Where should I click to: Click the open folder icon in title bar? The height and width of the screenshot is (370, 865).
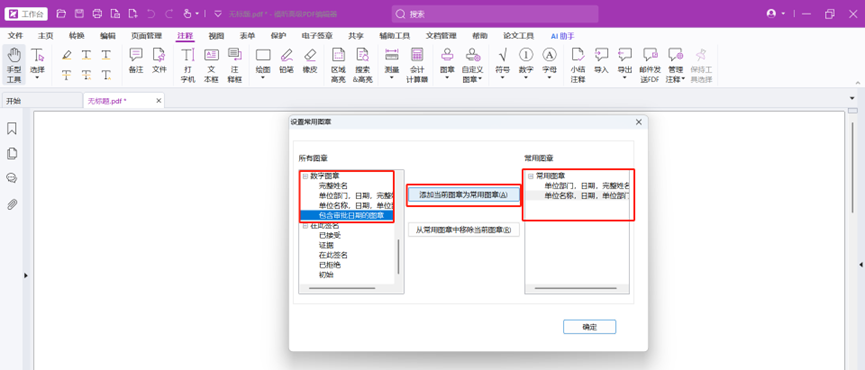pyautogui.click(x=61, y=14)
